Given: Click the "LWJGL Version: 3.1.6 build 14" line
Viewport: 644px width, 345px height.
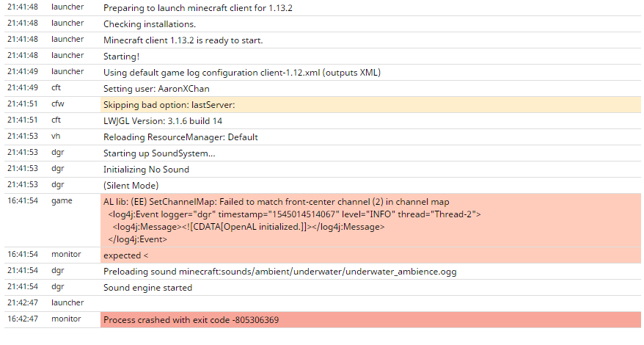Looking at the screenshot, I should point(163,121).
